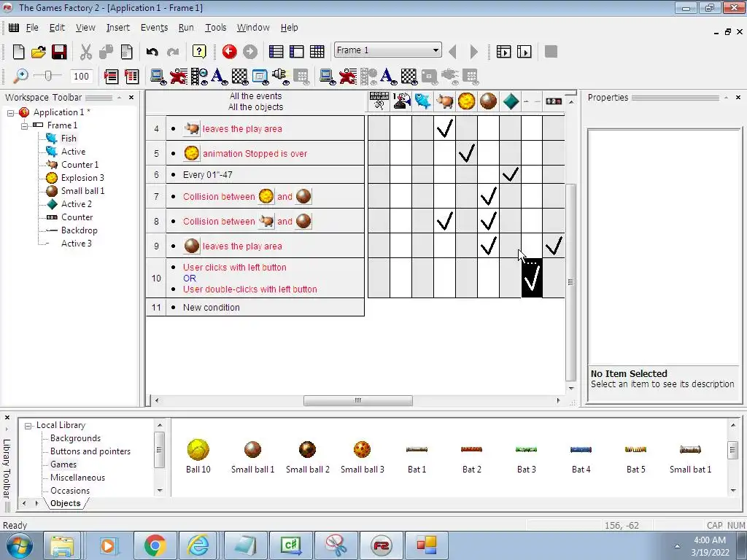Image resolution: width=747 pixels, height=560 pixels.
Task: Toggle Counter checkmark in event 9
Action: [x=554, y=246]
